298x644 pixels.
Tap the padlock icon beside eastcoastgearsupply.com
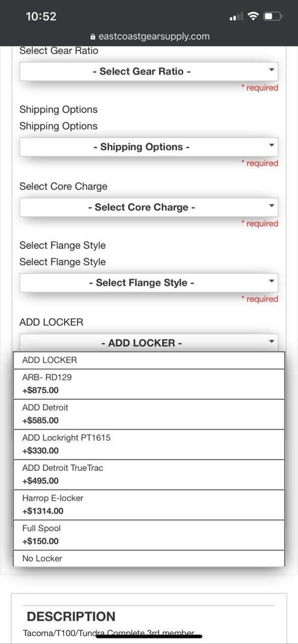(x=92, y=37)
